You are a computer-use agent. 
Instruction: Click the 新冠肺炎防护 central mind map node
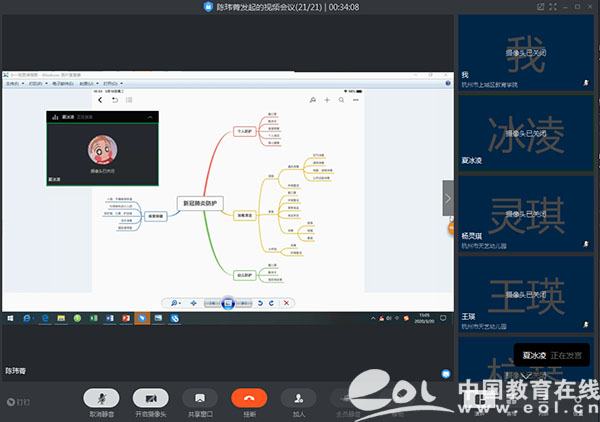point(197,202)
